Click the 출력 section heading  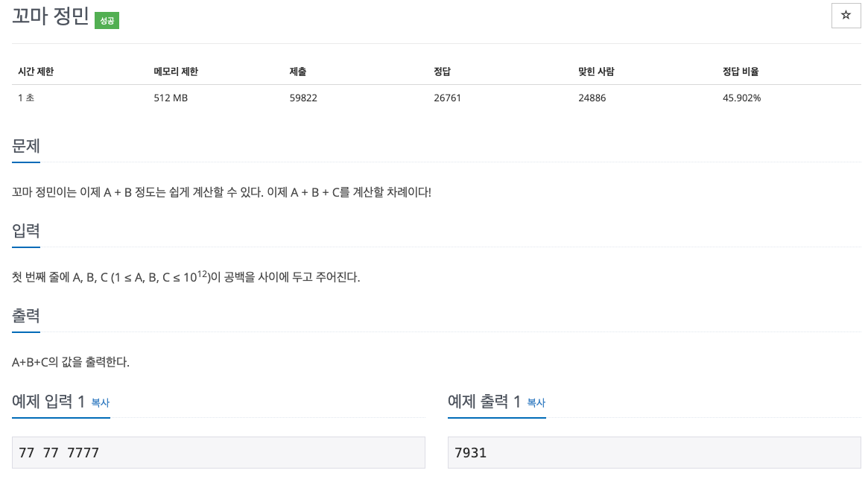pyautogui.click(x=25, y=315)
